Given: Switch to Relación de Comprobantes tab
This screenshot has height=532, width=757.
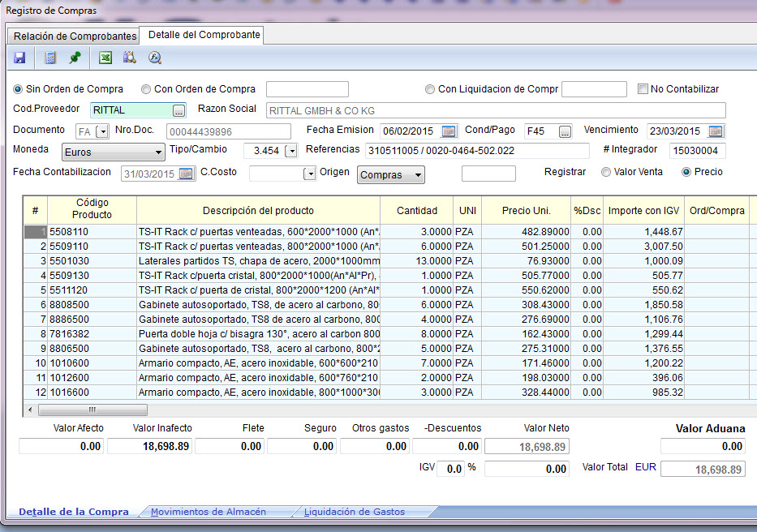Looking at the screenshot, I should (x=75, y=36).
